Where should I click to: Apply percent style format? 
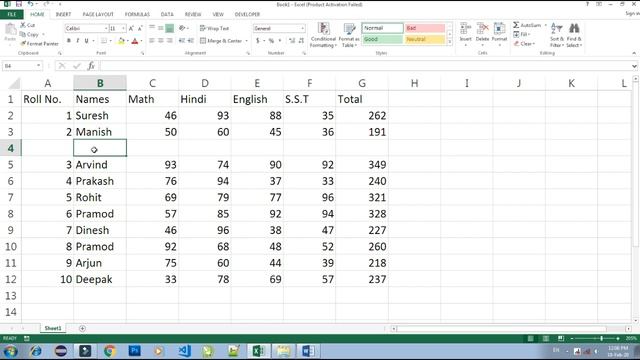[271, 41]
